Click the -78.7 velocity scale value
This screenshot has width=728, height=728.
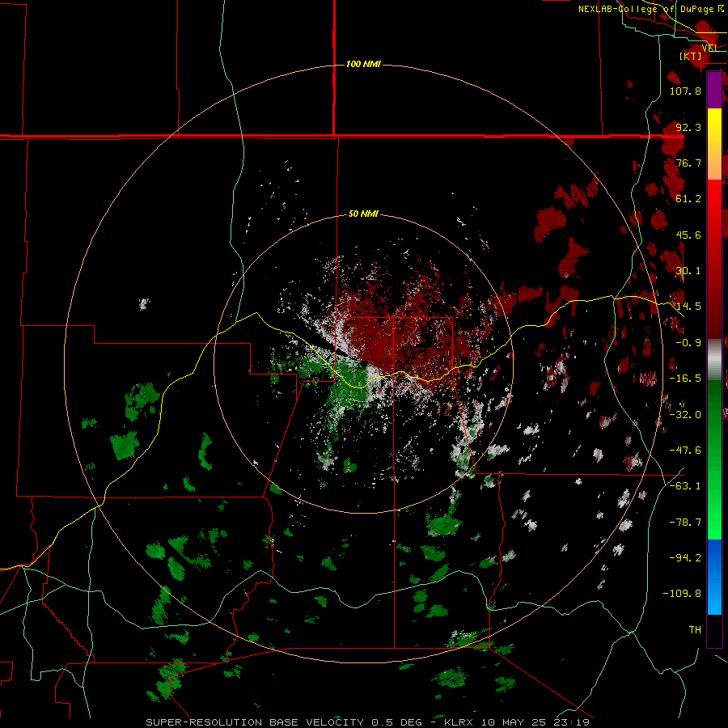[685, 523]
